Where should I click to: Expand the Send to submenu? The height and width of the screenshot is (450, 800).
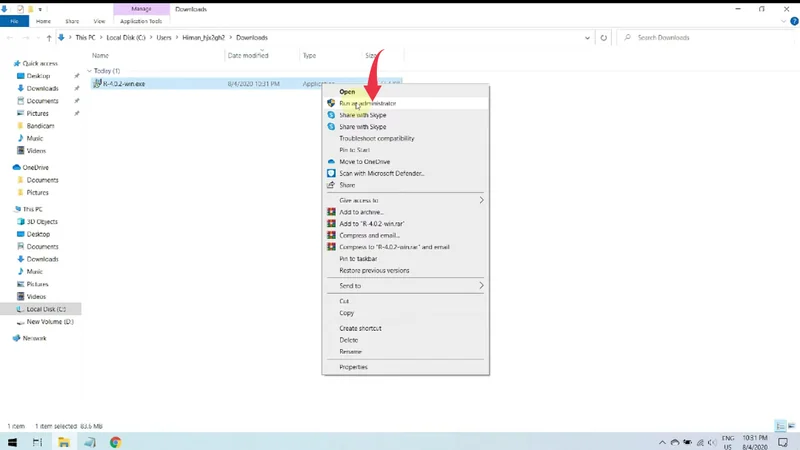pos(480,286)
